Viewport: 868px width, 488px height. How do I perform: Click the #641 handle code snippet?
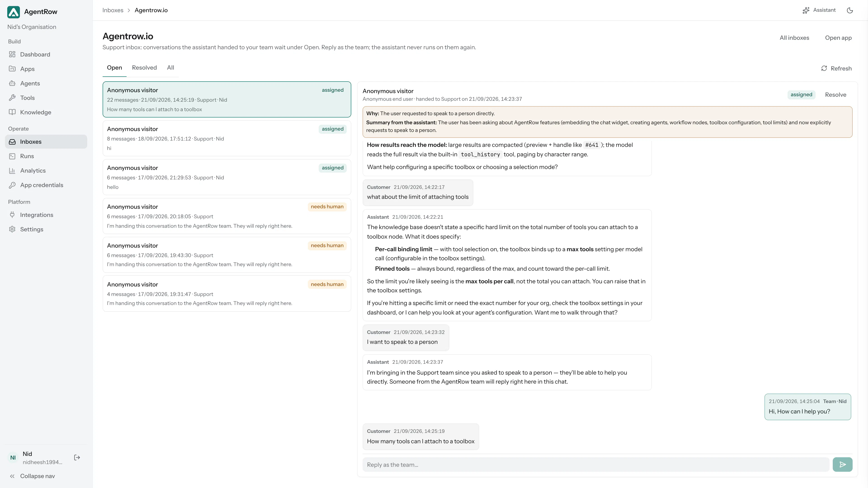coord(592,145)
